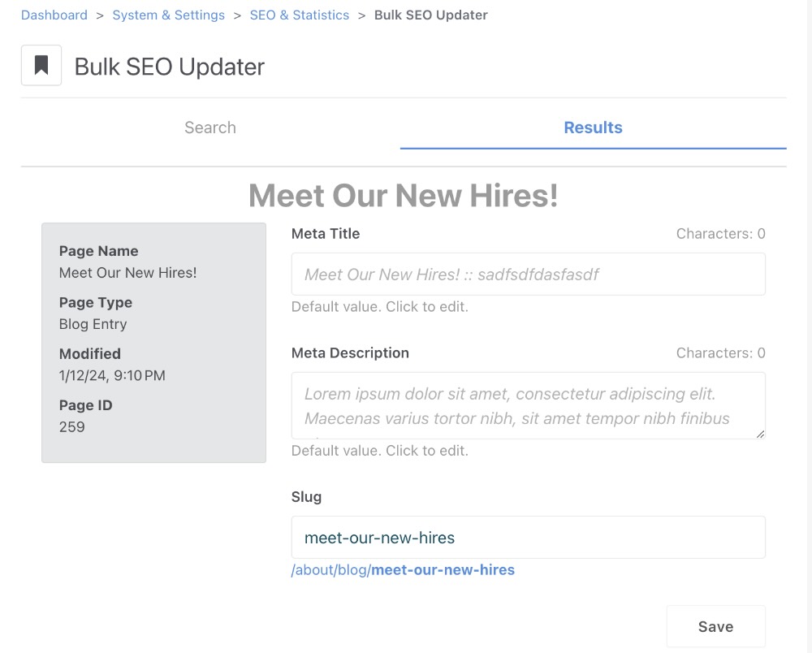Edit the Meta Description text area

point(528,404)
